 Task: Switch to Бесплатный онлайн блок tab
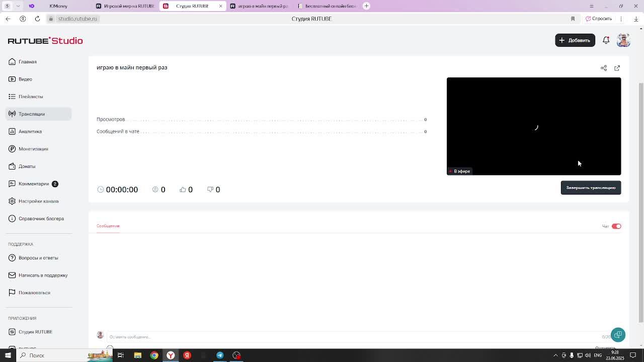click(x=327, y=6)
